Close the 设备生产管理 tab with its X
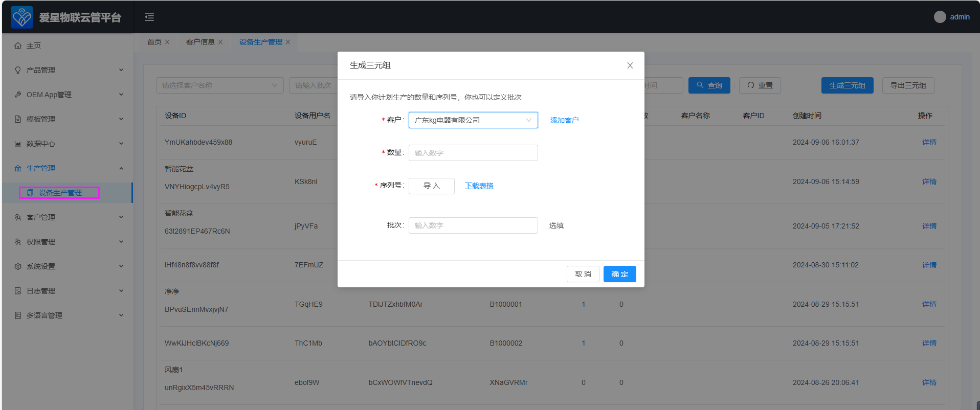This screenshot has width=980, height=410. 288,42
